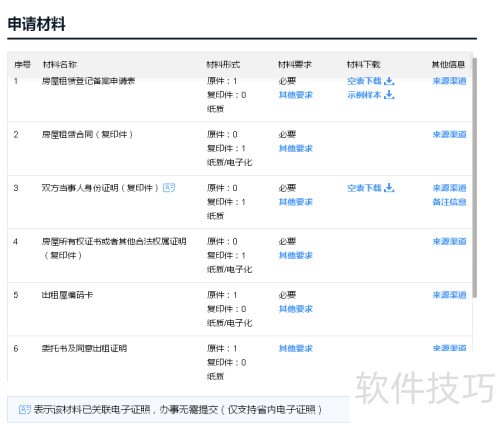View 来源渠道 for row 3 identity proof
500x425 pixels.
[x=449, y=188]
